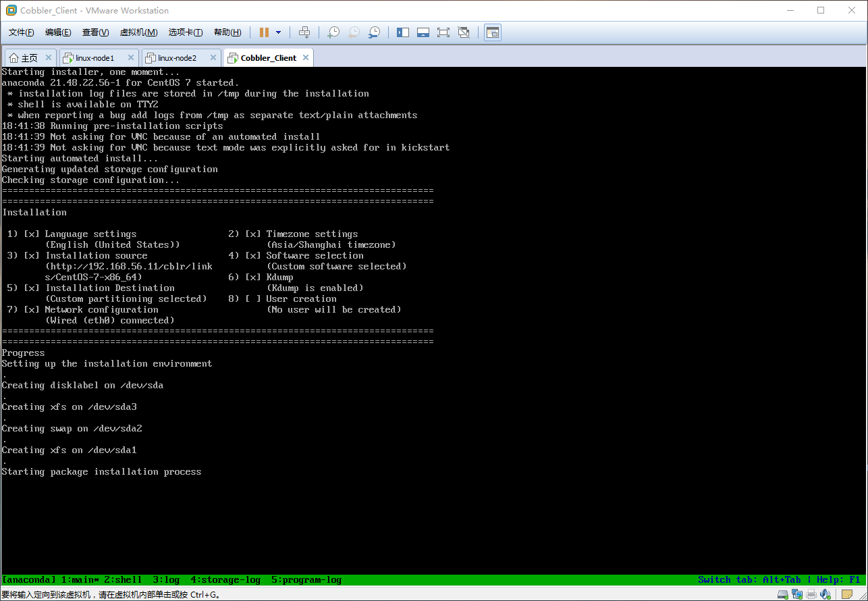
Task: Click 'Creating xfs on /dev/sda1' line
Action: [69, 450]
